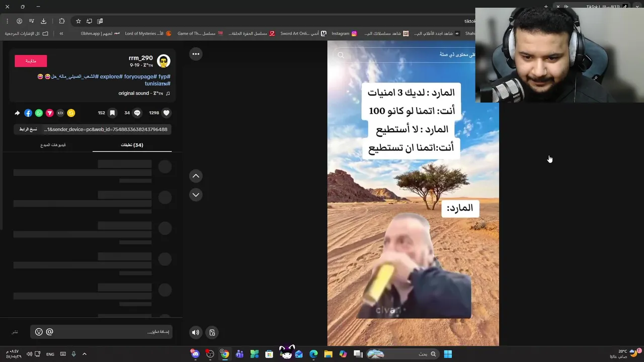Open File Explorer from the taskbar
The image size is (644, 362).
(328, 354)
